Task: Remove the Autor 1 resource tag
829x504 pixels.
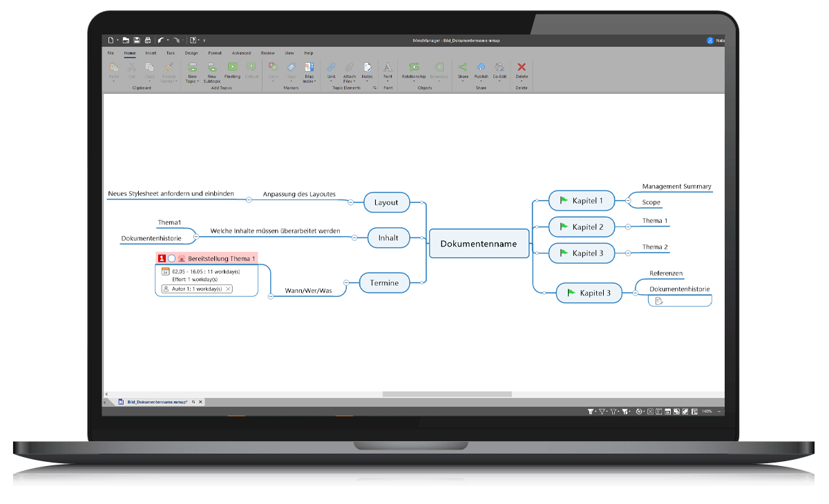Action: pyautogui.click(x=228, y=289)
